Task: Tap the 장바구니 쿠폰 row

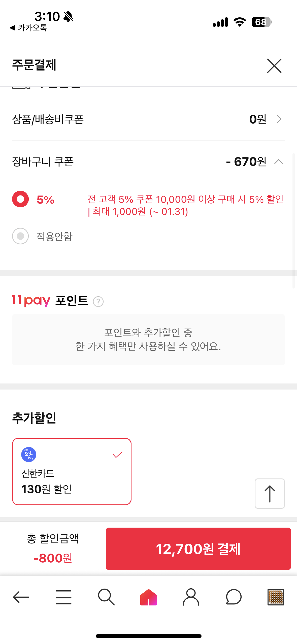Action: (x=148, y=162)
